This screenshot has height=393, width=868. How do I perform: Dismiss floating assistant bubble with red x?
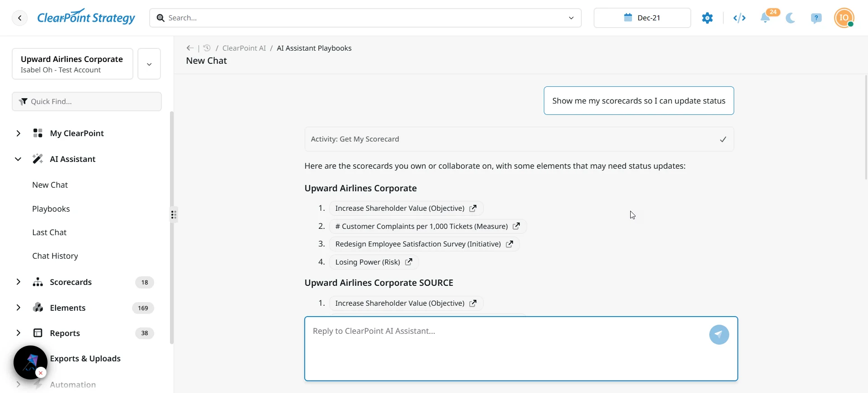[x=41, y=373]
